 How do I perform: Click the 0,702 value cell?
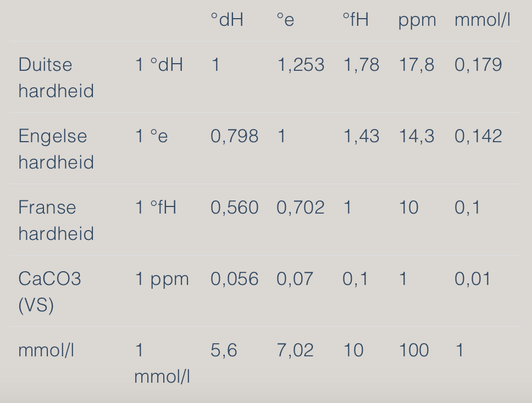301,208
